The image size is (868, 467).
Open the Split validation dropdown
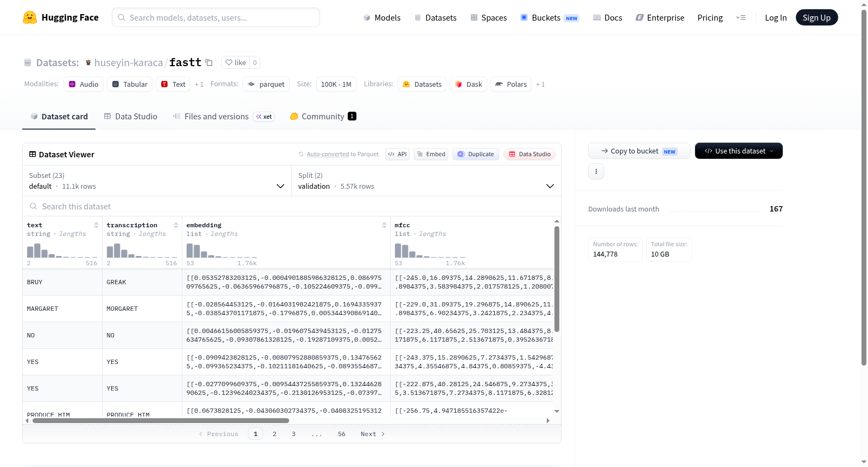(426, 181)
